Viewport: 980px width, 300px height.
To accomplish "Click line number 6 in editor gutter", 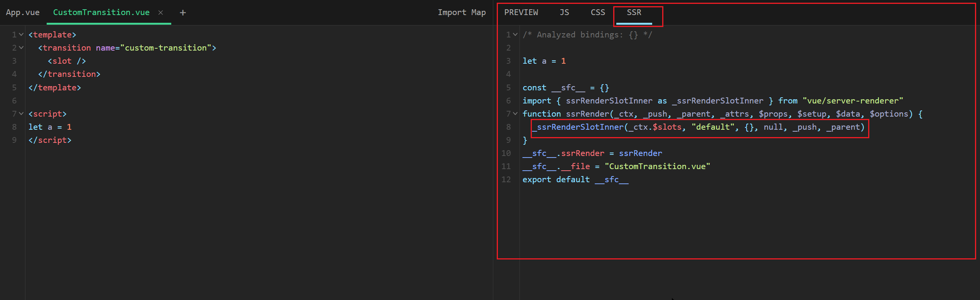I will coord(14,101).
